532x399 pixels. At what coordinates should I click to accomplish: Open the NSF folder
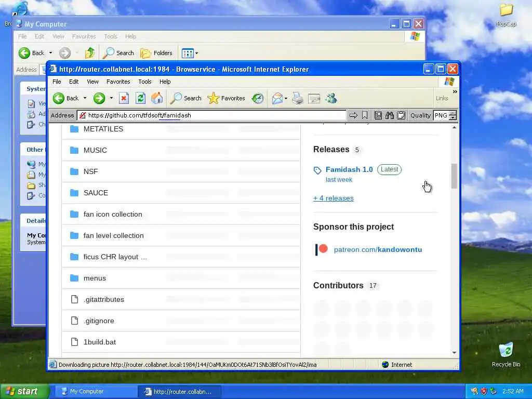(90, 171)
